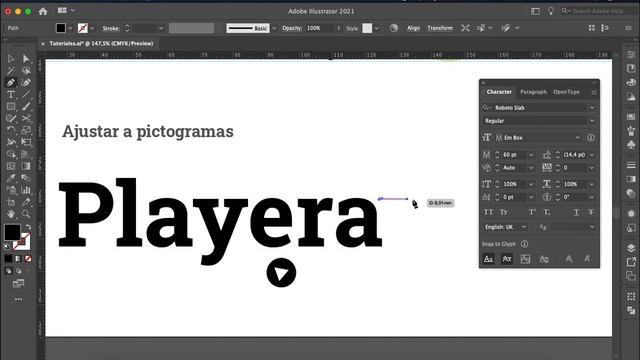Open the Character panel flyout menu
The width and height of the screenshot is (640, 360).
click(594, 93)
